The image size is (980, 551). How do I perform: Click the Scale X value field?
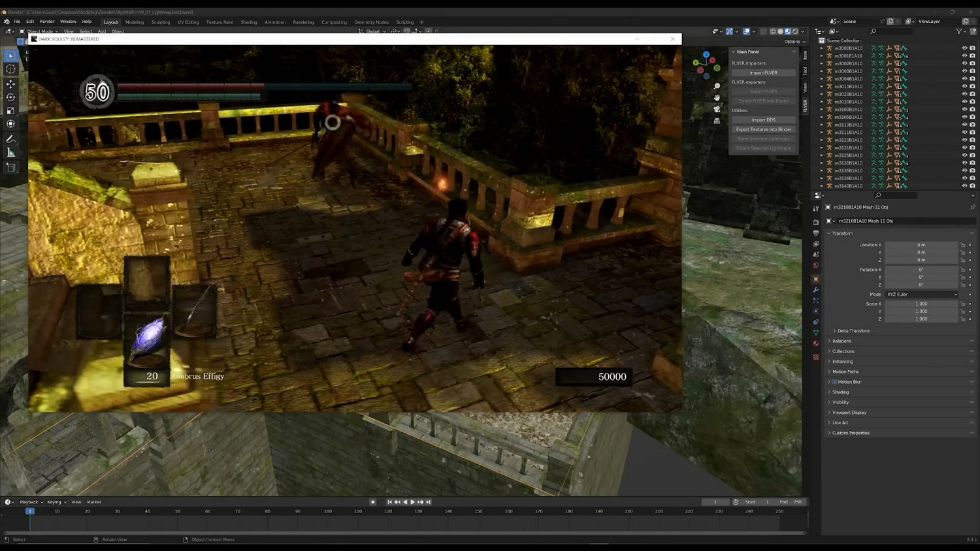coord(921,304)
